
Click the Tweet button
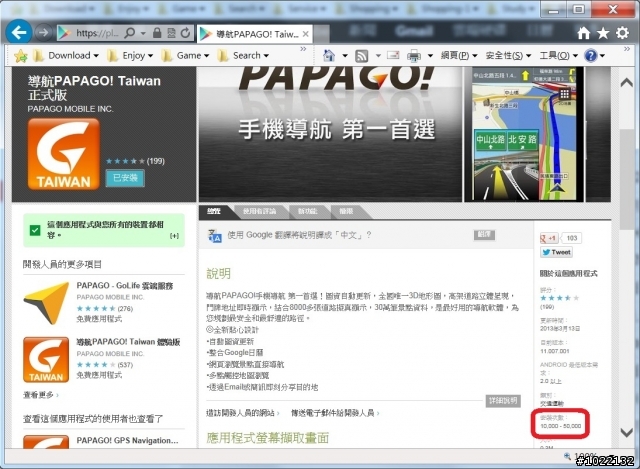click(556, 252)
